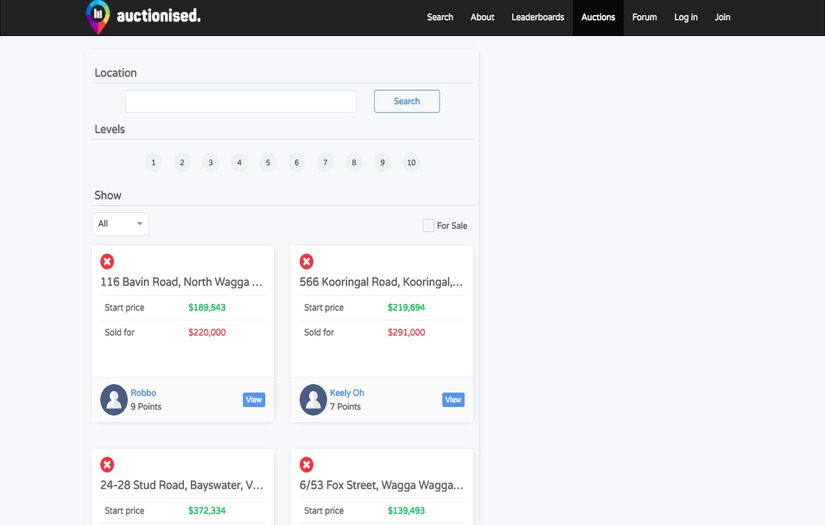The image size is (825, 525).
Task: Select level 1 filter
Action: [x=153, y=163]
